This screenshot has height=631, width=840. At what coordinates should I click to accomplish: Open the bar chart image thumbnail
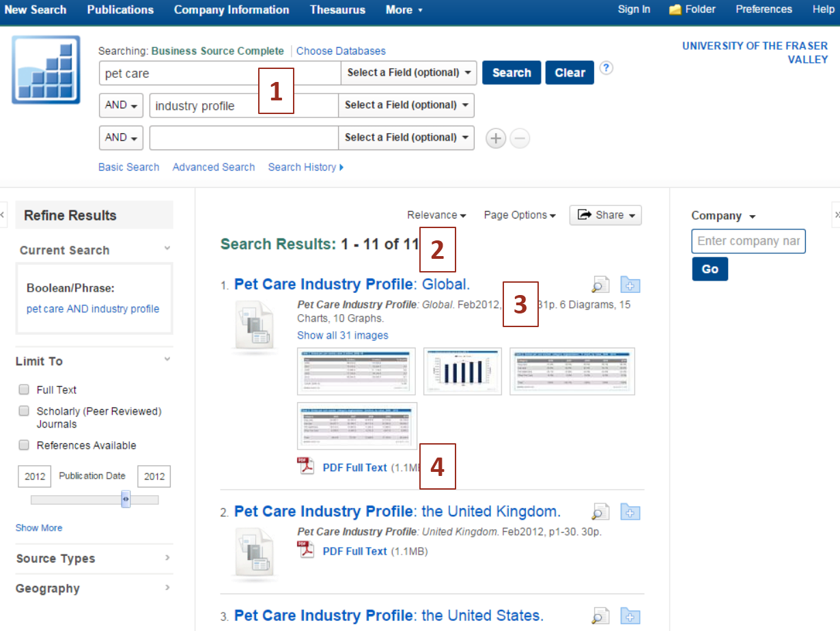[x=462, y=371]
